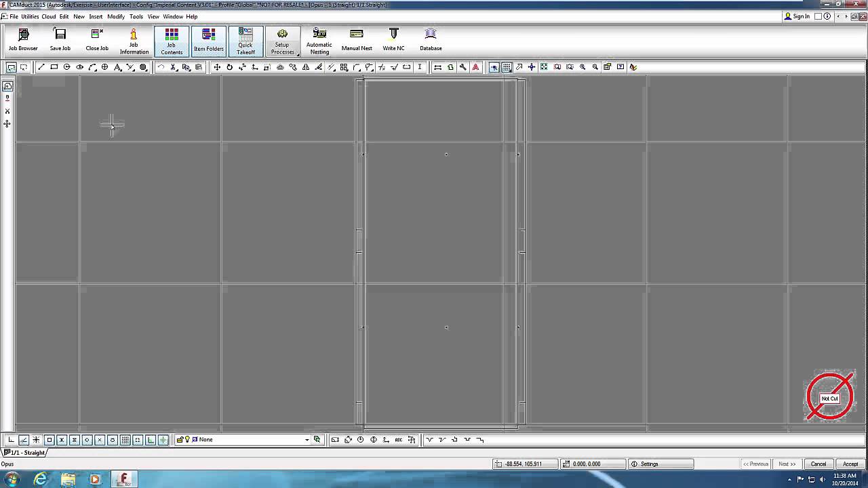Open Manual Nest

(x=357, y=41)
